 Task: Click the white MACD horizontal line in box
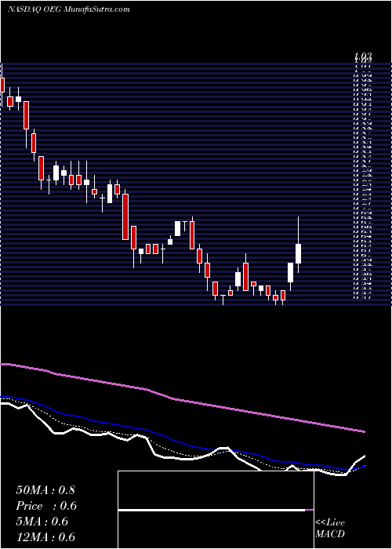pyautogui.click(x=212, y=510)
